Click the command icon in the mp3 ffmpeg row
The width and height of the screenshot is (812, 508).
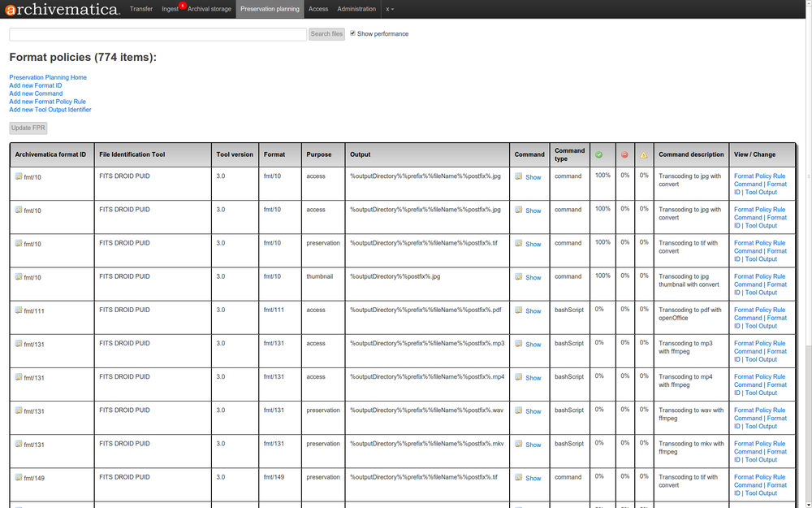tap(519, 344)
